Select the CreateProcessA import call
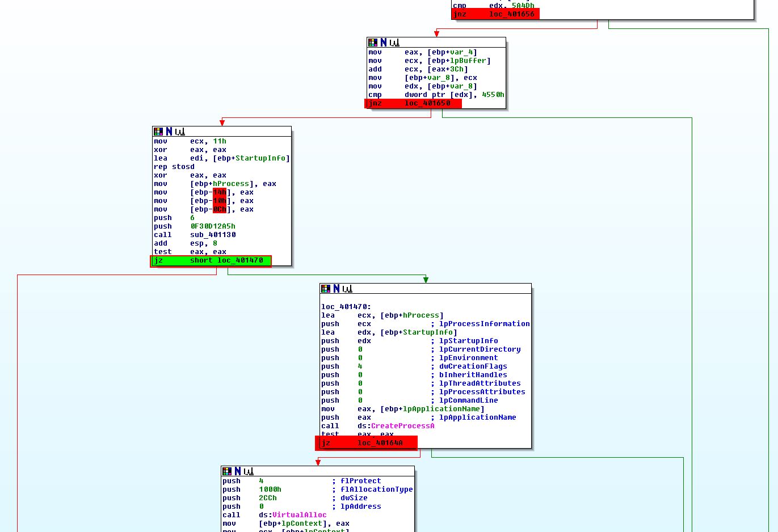 (x=402, y=426)
